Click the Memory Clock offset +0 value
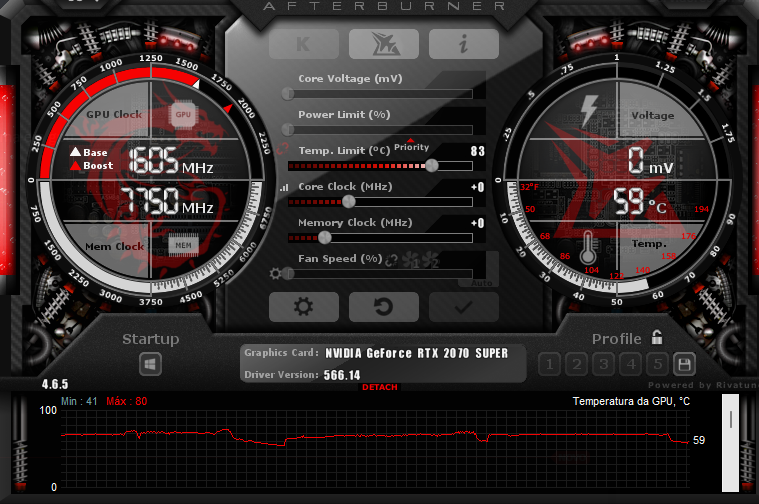 [477, 223]
